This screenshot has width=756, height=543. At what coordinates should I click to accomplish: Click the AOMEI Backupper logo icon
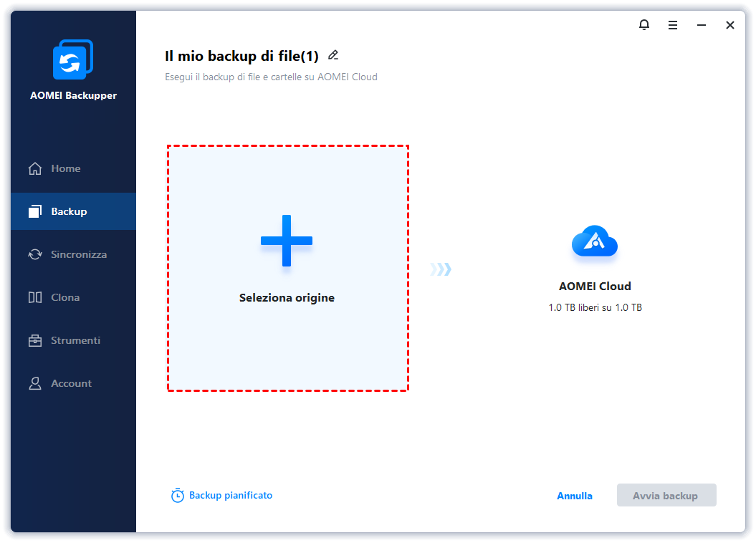click(73, 59)
